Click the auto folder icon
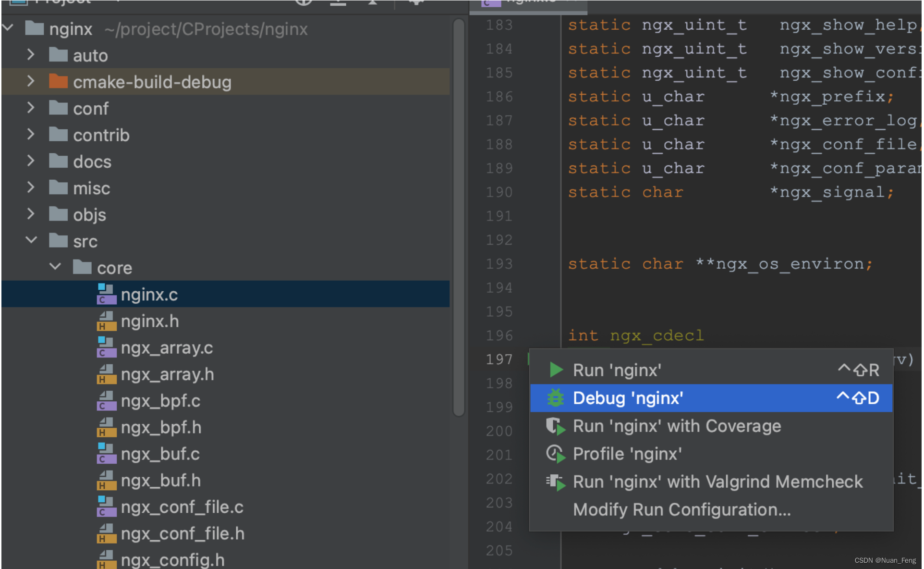The image size is (924, 569). pos(58,55)
